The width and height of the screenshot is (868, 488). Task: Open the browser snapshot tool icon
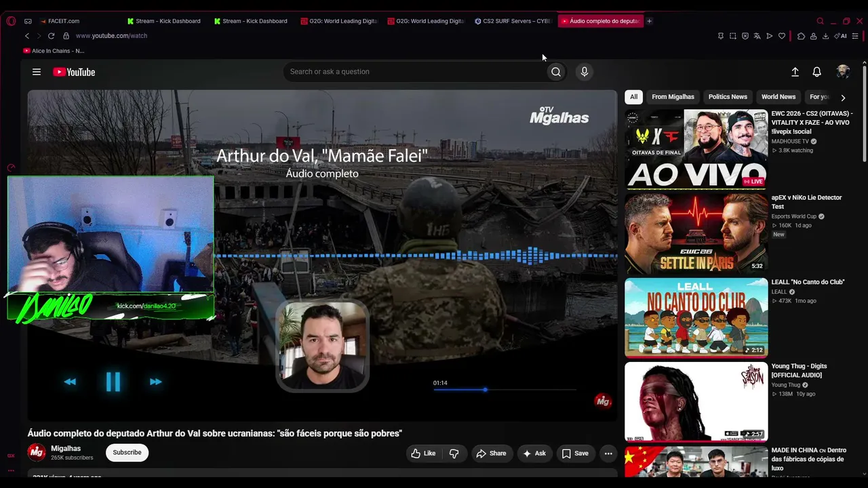pyautogui.click(x=733, y=36)
